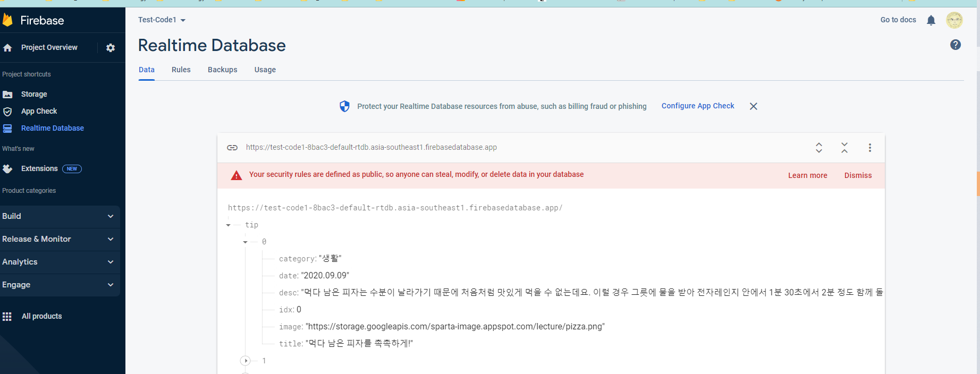Click the Firebase flame logo
The height and width of the screenshot is (374, 980).
coord(7,20)
